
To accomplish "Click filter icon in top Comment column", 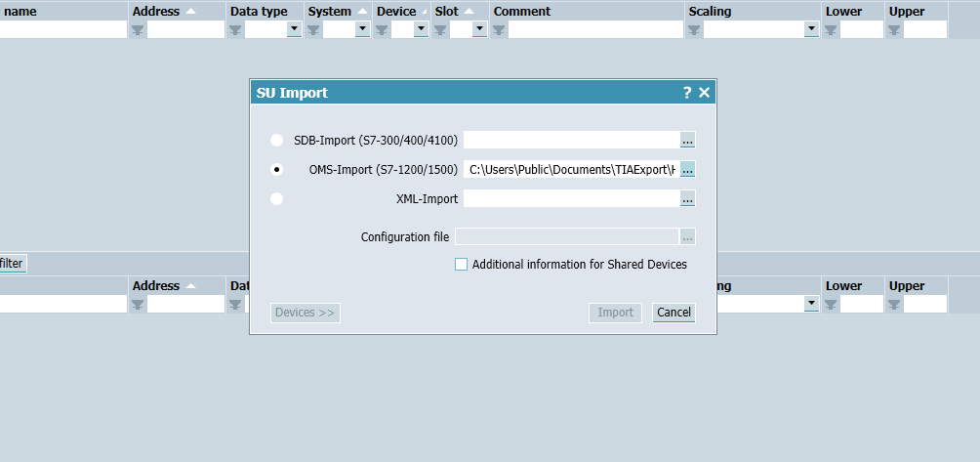I will (499, 29).
